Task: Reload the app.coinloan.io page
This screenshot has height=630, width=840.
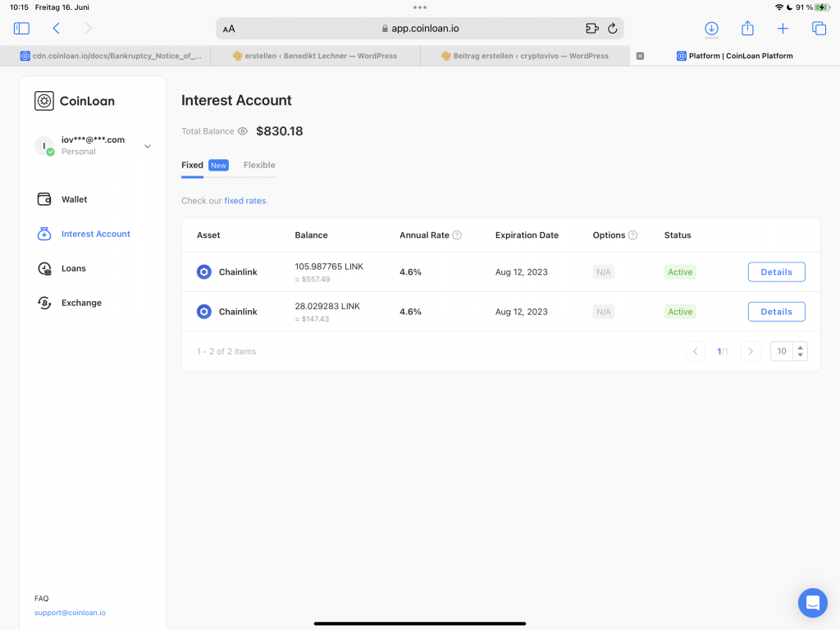Action: point(612,29)
